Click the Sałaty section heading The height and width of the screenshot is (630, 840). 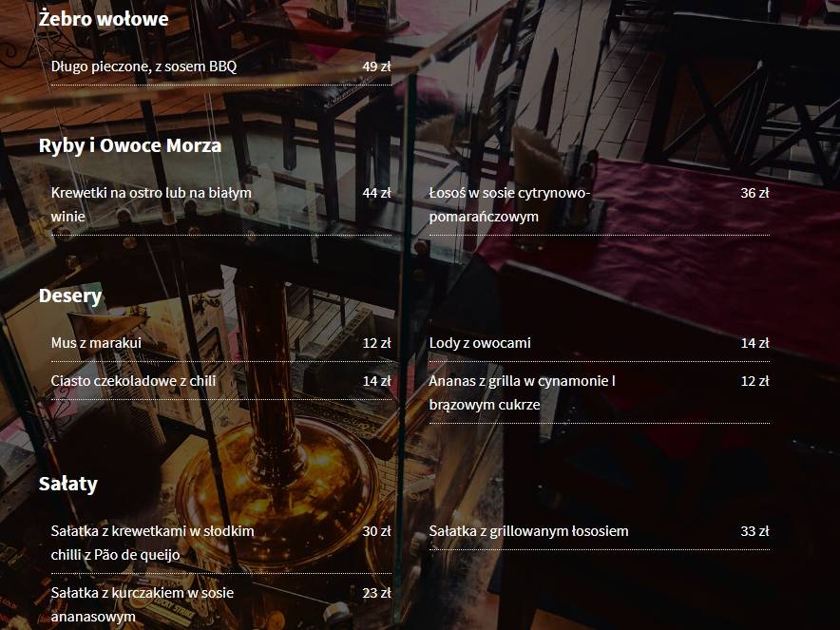pos(68,484)
